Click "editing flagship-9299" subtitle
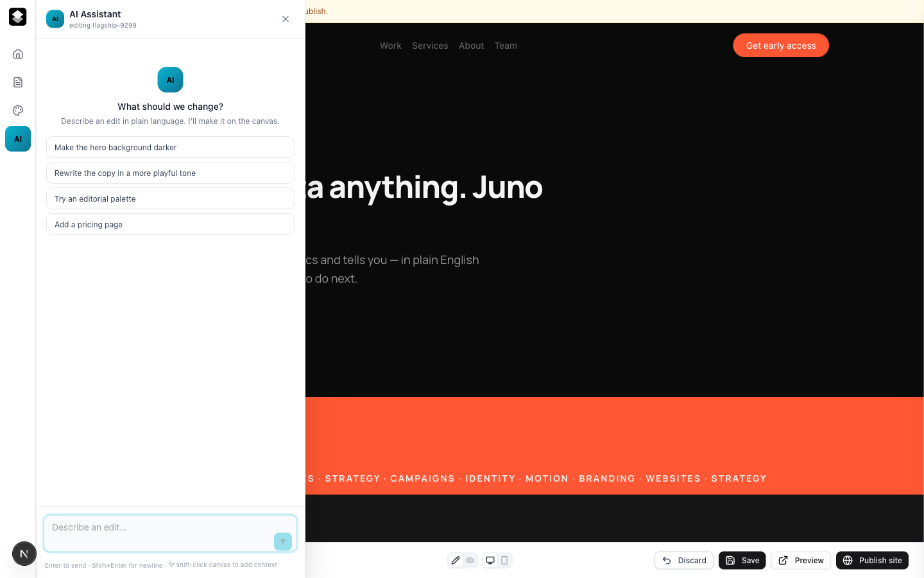 click(x=103, y=26)
